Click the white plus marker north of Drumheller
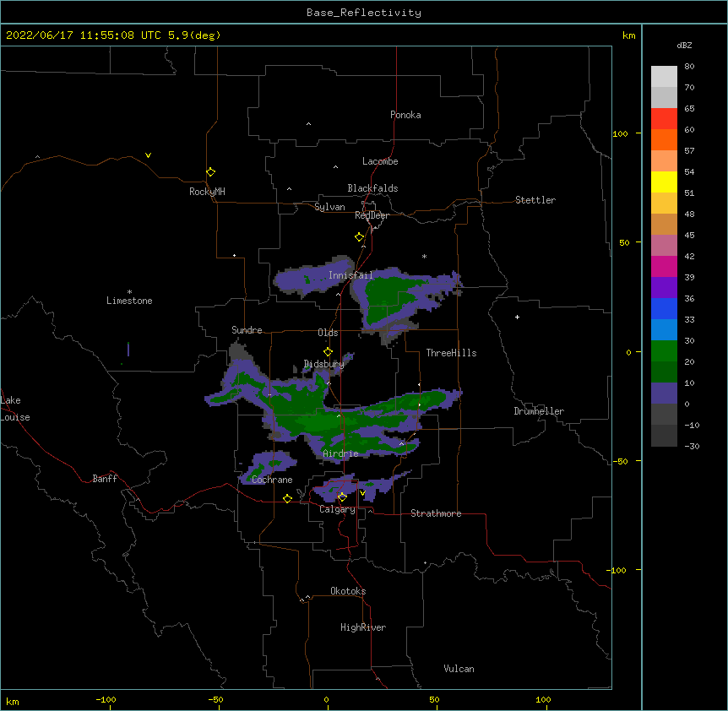Screen dimensions: 728x711 pyautogui.click(x=517, y=317)
